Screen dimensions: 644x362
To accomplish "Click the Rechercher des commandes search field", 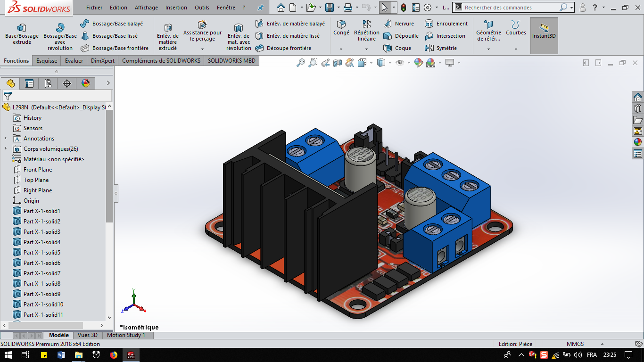I will point(511,8).
